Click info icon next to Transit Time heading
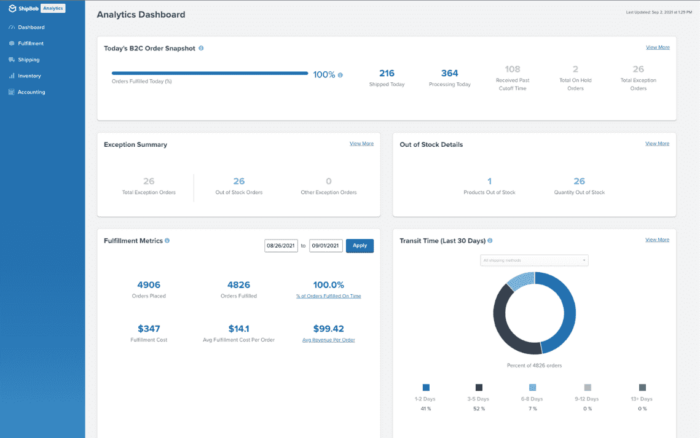 pos(489,240)
